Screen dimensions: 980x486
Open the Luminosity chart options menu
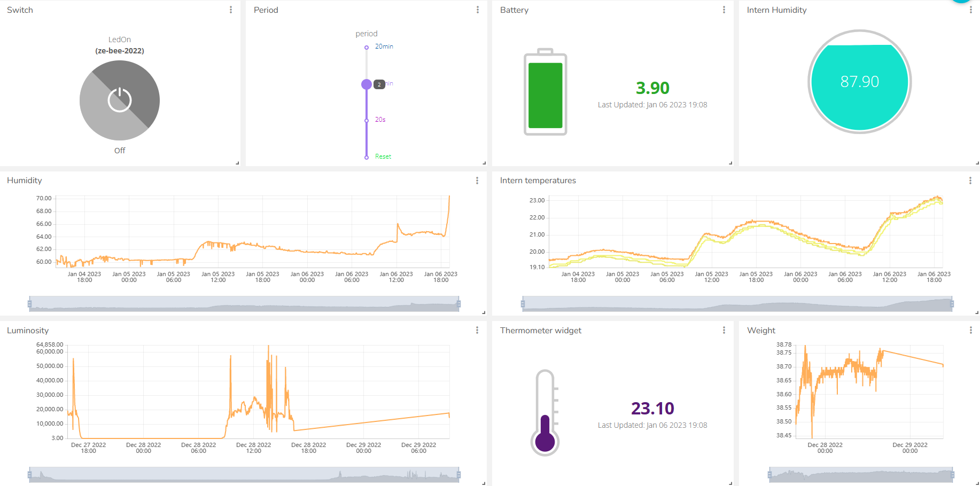(x=477, y=330)
